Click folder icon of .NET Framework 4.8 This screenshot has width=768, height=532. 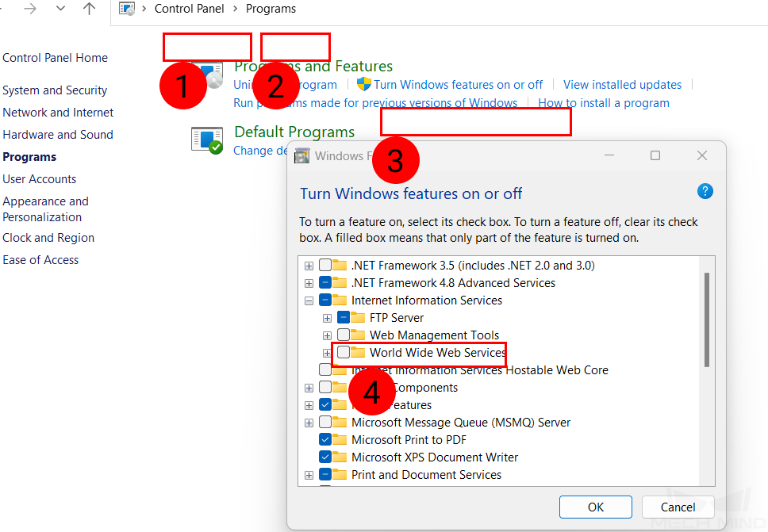click(340, 283)
